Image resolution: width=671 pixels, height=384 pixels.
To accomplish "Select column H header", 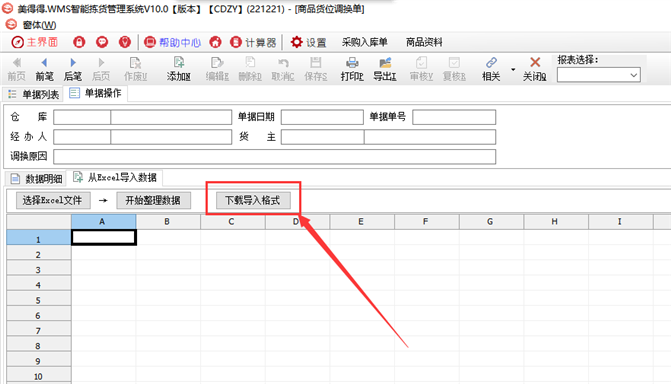I will [556, 222].
